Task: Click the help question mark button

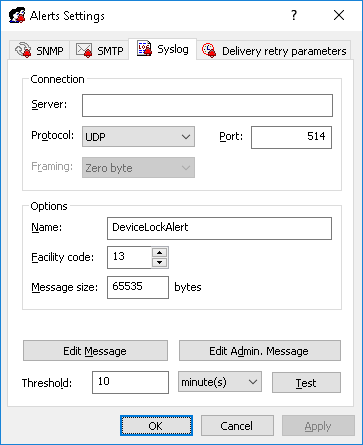Action: pos(294,15)
